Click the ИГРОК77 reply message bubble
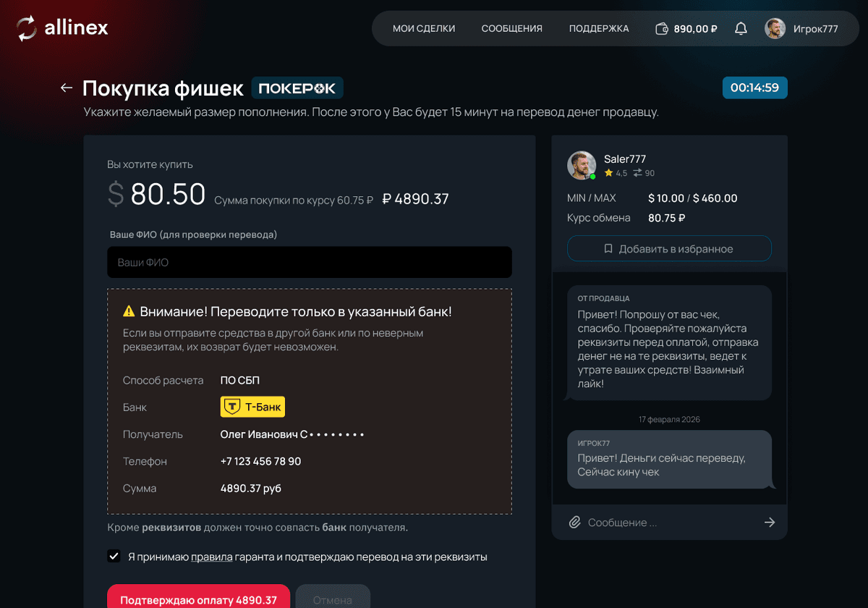Viewport: 868px width, 608px height. [x=671, y=459]
